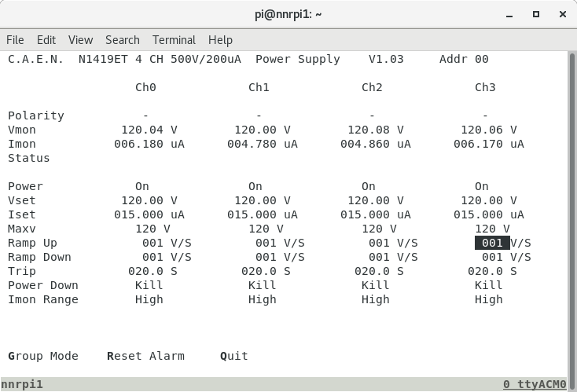Click the Quit option
The width and height of the screenshot is (577, 392).
(x=234, y=356)
